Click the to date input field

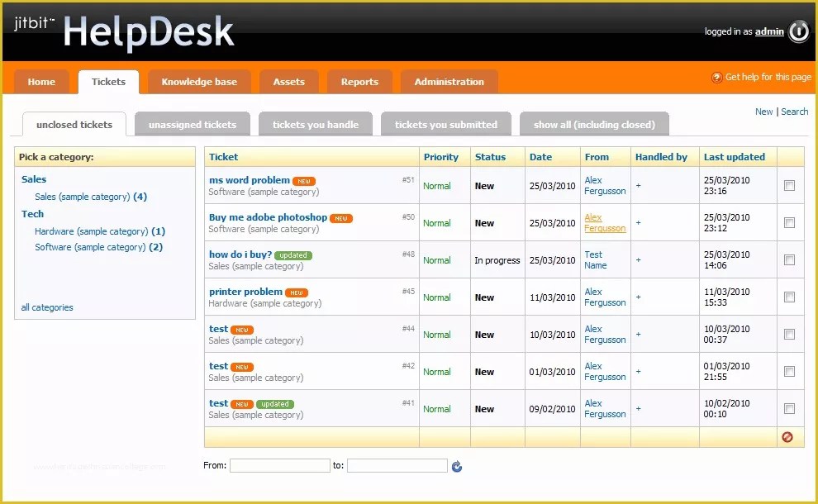point(397,465)
